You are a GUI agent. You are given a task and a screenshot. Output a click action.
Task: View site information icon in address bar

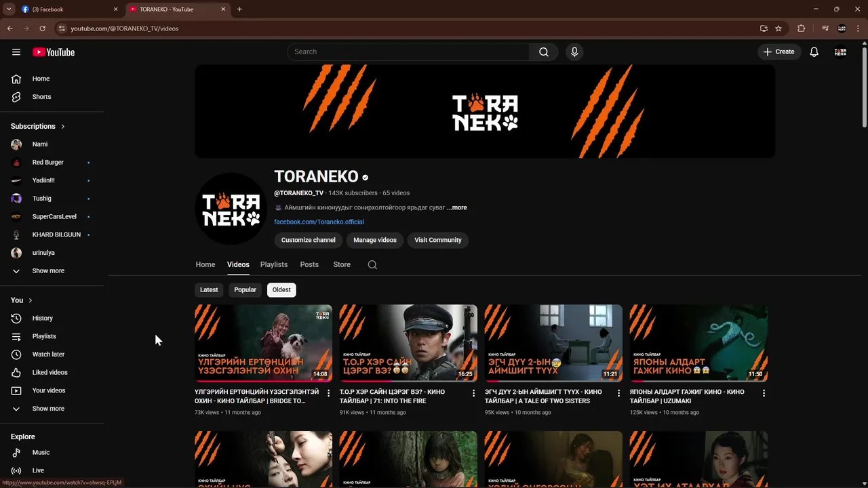pos(62,28)
